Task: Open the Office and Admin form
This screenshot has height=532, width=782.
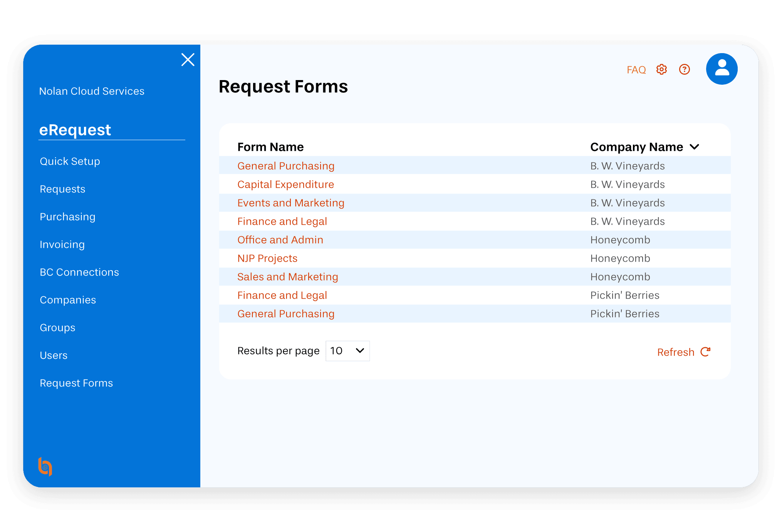Action: pos(280,240)
